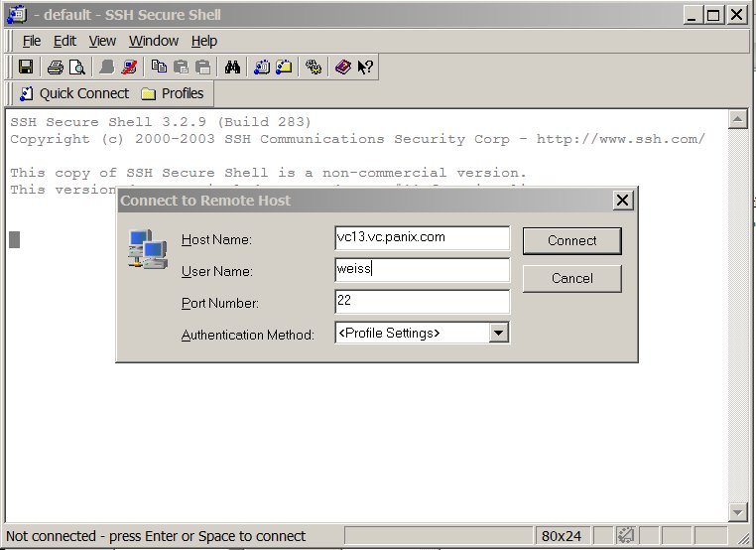
Task: Click the Copyright line in the terminal
Action: 357,139
